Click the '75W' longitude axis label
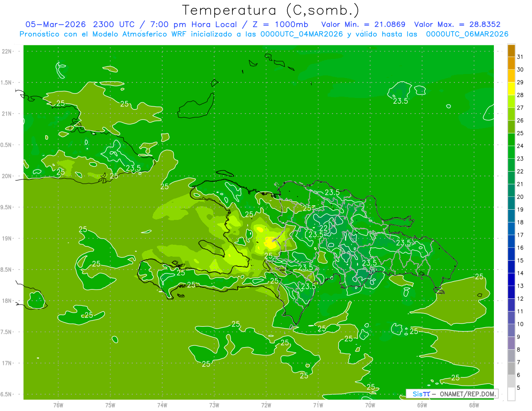Screen dimensions: 532x411 coord(110,405)
